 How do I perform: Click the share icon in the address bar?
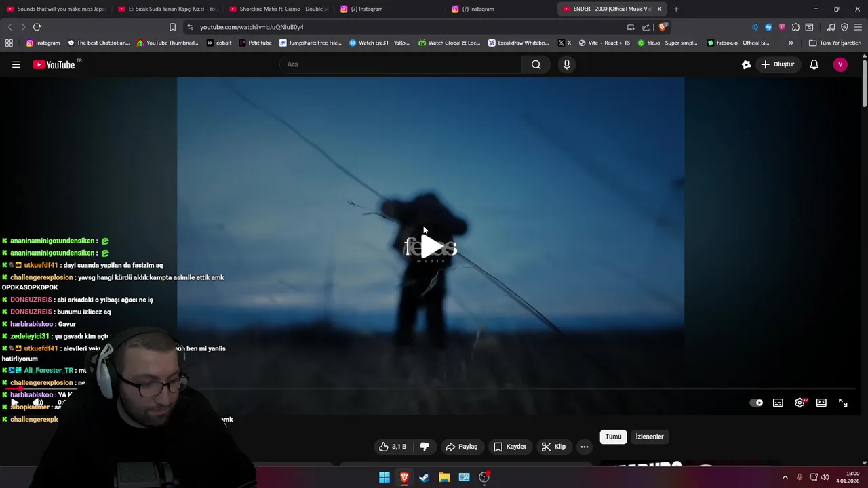(646, 27)
